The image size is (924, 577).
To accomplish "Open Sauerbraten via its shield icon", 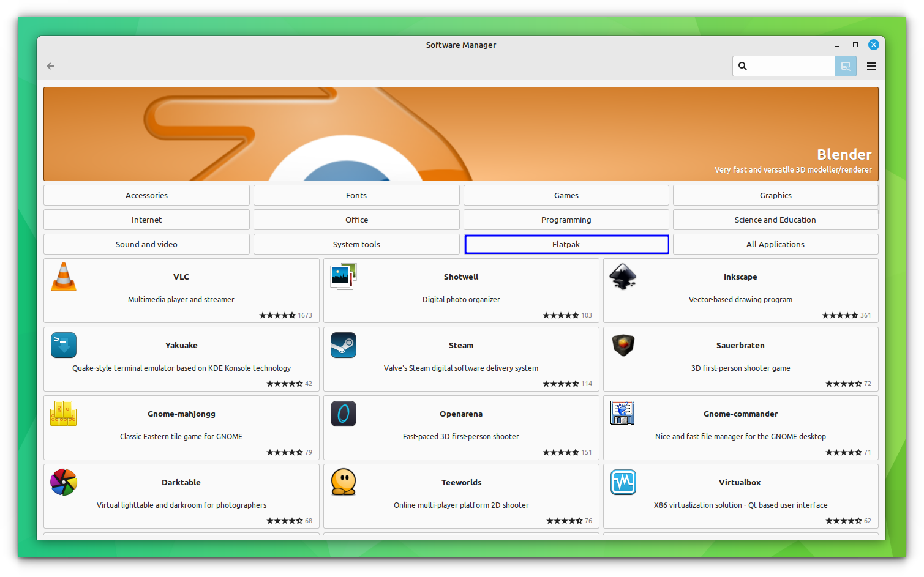I will [x=623, y=345].
